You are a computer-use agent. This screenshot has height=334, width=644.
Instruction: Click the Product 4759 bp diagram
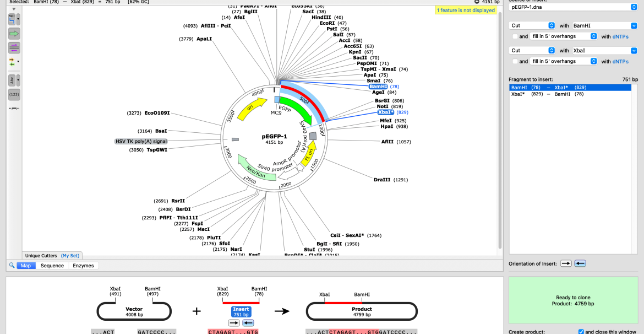pos(362,311)
